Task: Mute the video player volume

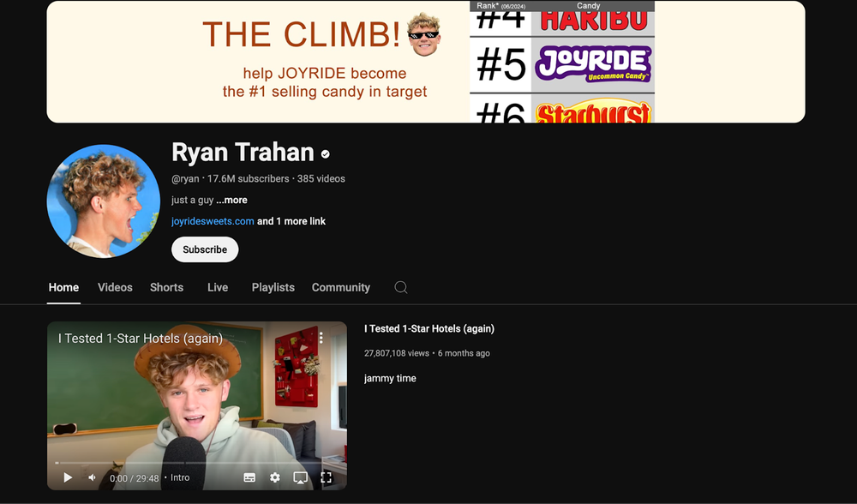Action: [x=93, y=477]
